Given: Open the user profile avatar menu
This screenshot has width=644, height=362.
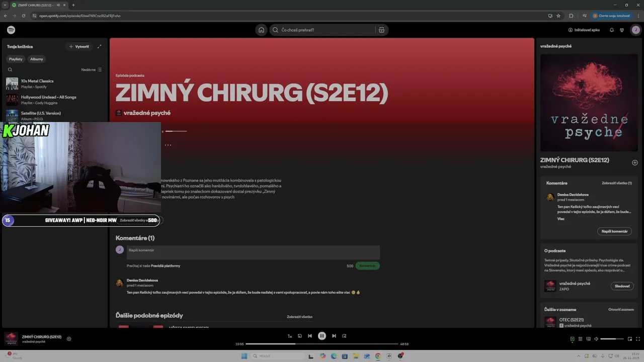Looking at the screenshot, I should tap(636, 30).
